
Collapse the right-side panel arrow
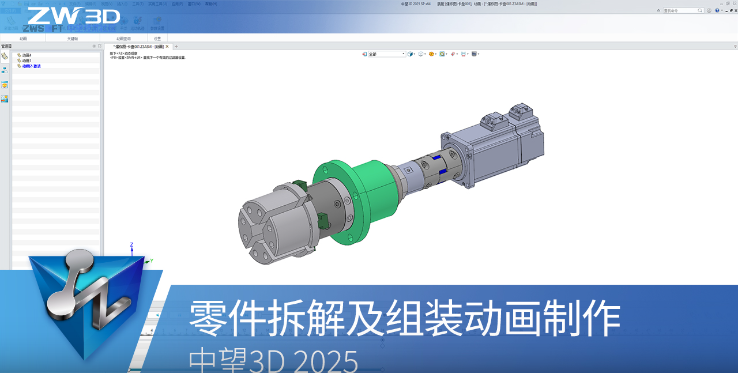point(735,47)
